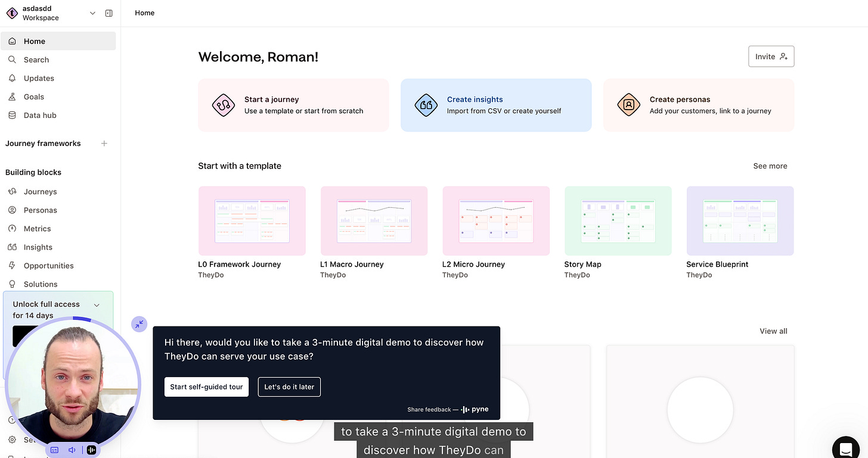Viewport: 868px width, 458px height.
Task: Click the Start with a template heading
Action: pyautogui.click(x=240, y=166)
